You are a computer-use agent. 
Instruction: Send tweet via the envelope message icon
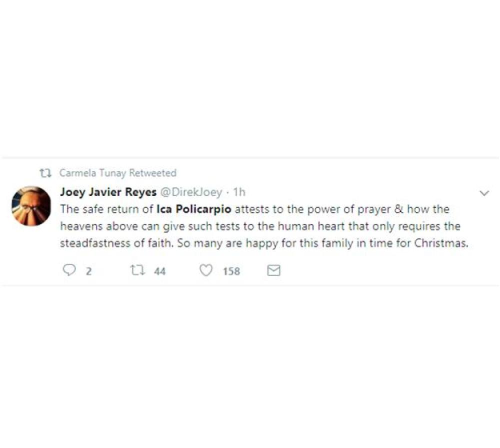[x=274, y=270]
